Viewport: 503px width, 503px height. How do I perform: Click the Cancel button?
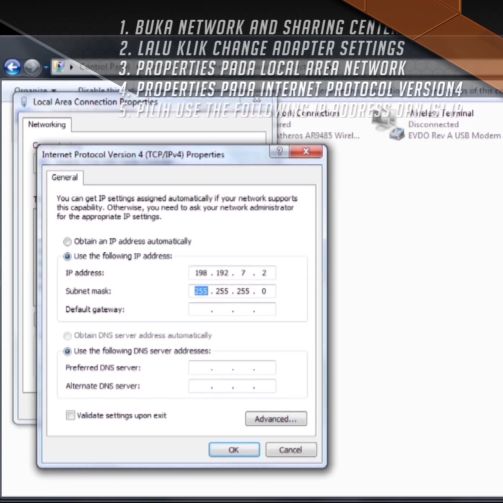coord(291,450)
